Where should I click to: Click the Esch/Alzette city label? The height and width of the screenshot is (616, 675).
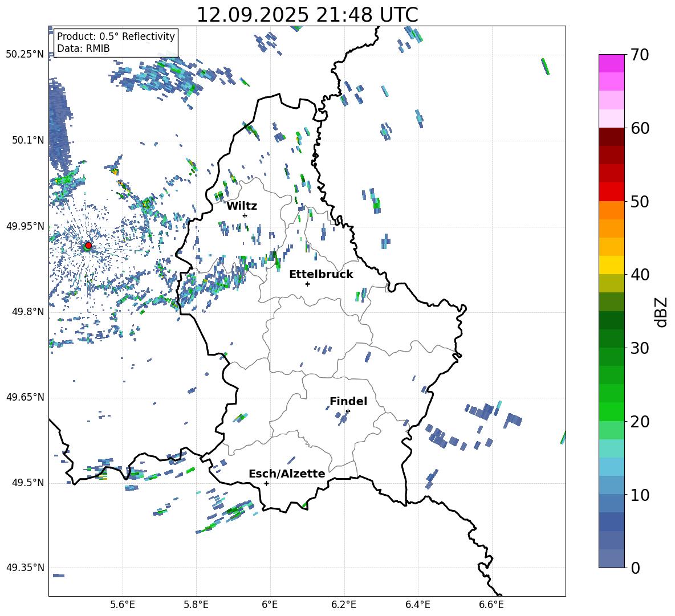coord(287,474)
